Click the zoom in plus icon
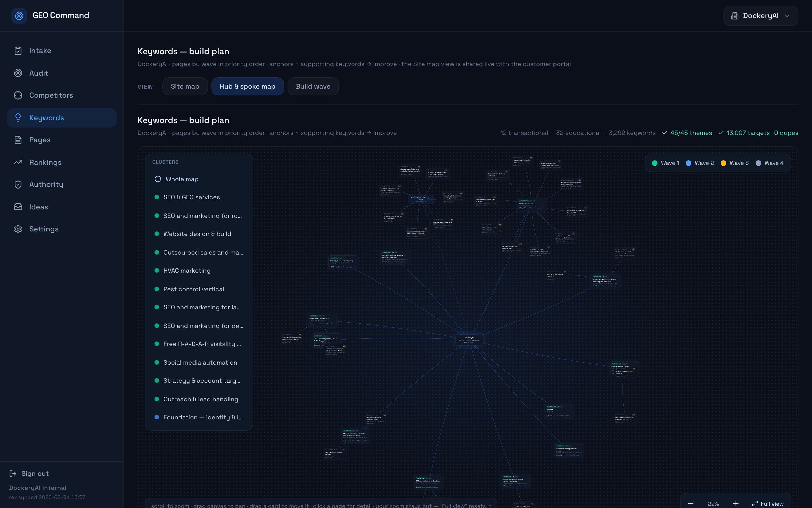 click(x=736, y=504)
